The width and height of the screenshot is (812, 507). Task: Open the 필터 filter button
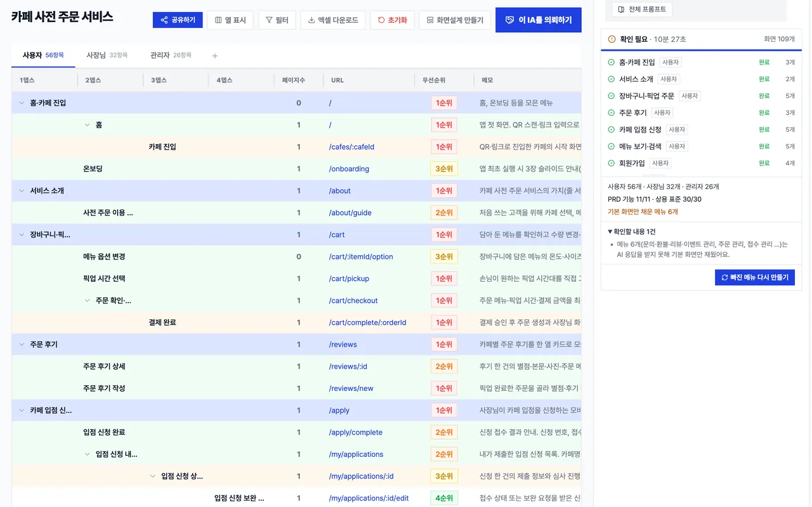pyautogui.click(x=277, y=20)
